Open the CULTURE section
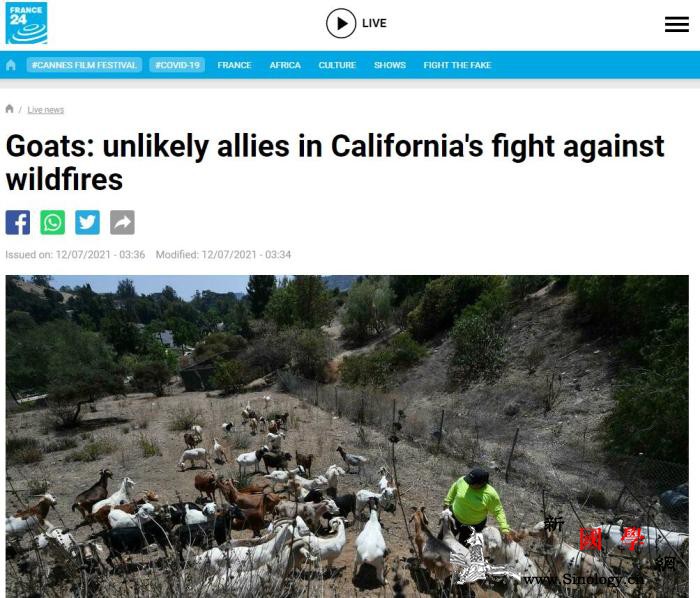 337,65
